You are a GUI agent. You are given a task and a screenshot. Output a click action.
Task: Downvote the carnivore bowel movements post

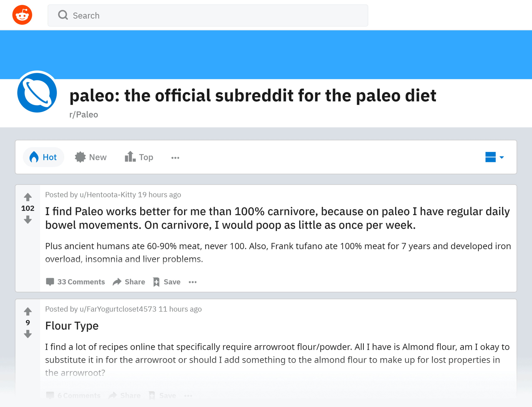tap(28, 220)
